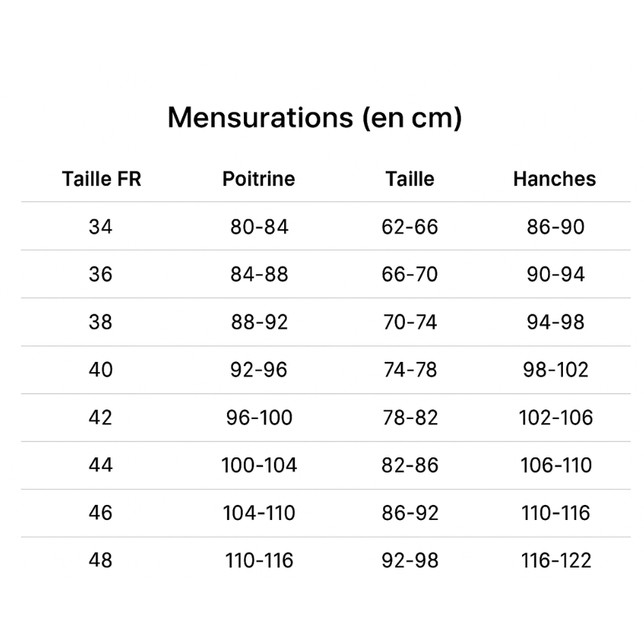The height and width of the screenshot is (644, 644).
Task: Click size 42 row label
Action: [100, 418]
